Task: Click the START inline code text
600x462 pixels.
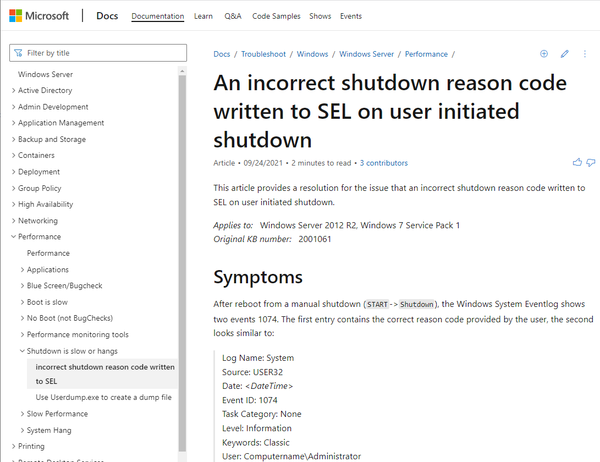Action: coord(377,305)
